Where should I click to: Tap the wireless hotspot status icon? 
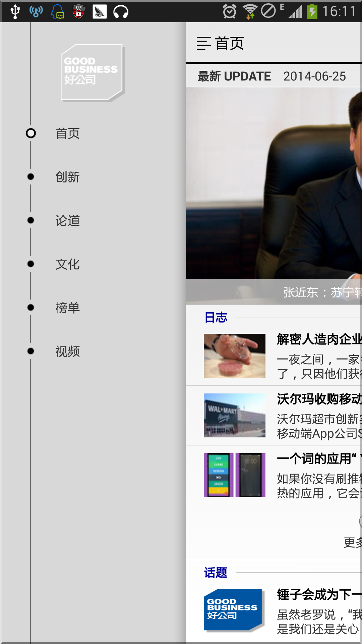36,11
